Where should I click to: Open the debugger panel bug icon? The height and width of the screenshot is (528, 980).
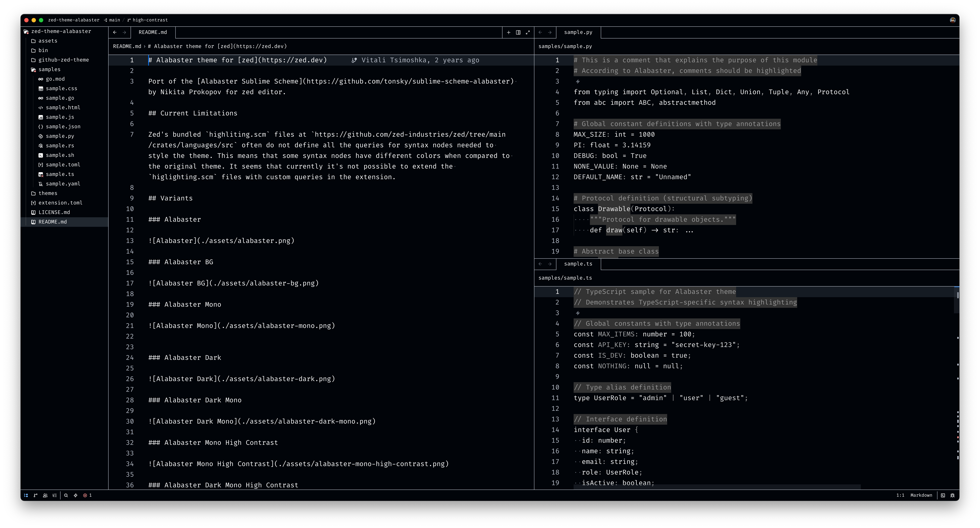point(953,495)
